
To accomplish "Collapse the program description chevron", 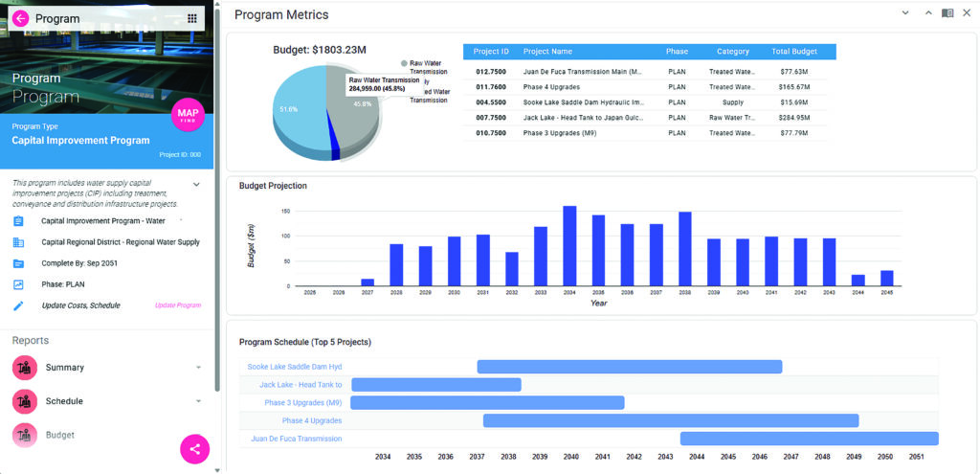I will tap(196, 185).
